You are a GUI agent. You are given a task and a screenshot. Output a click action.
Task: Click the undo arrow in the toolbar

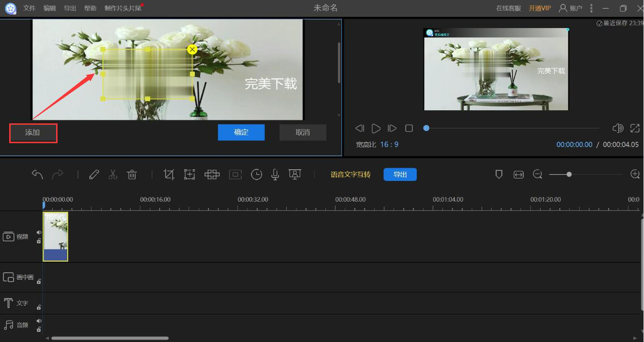coord(37,175)
